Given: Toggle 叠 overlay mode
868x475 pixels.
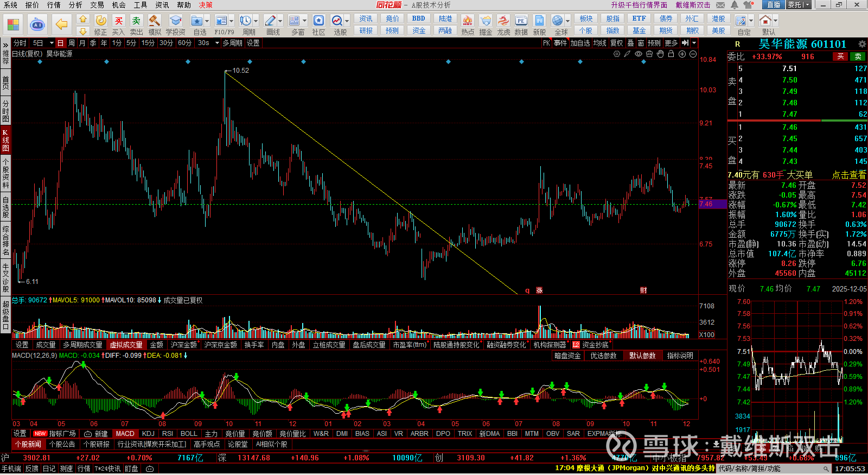Looking at the screenshot, I should pos(630,43).
